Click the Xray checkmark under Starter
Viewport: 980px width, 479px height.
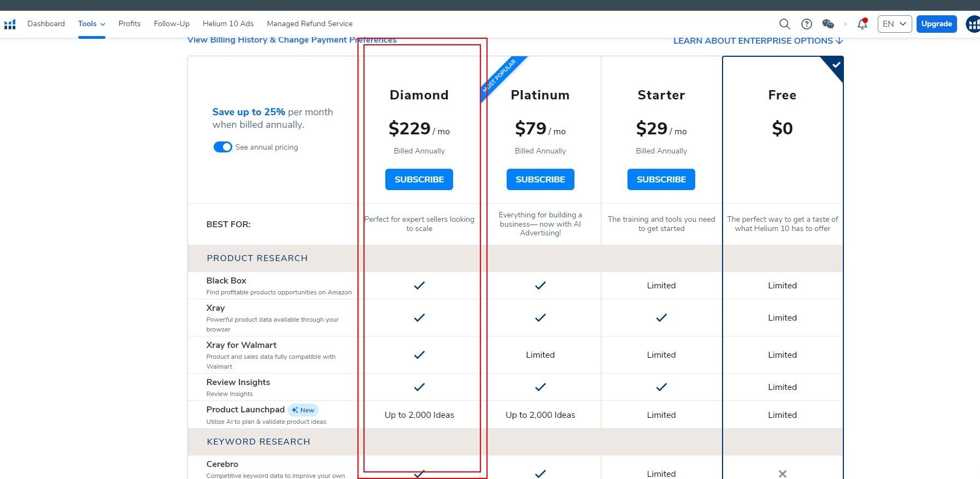tap(661, 318)
